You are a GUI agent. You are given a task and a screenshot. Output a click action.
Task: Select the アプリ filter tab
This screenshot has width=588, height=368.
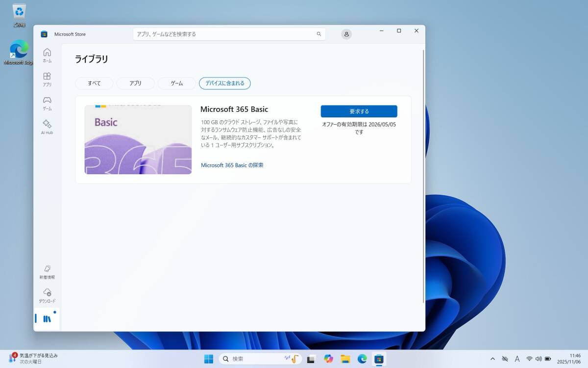(x=135, y=83)
